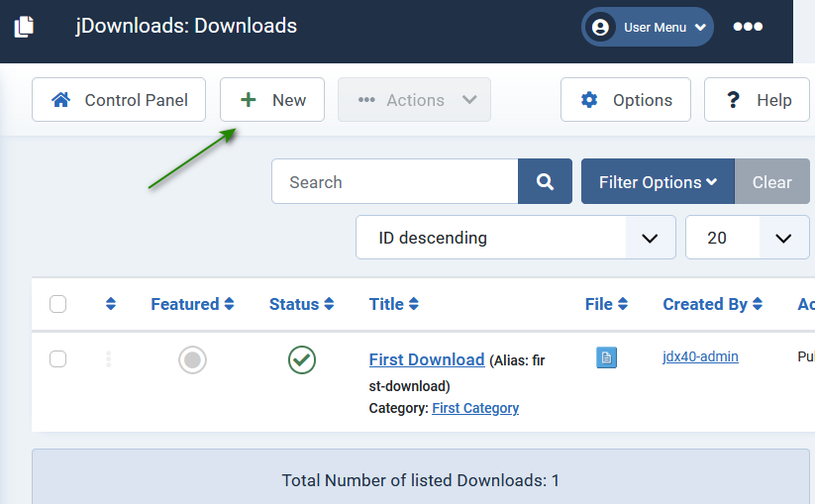Click the plus icon on the New button
The image size is (815, 504).
pos(248,99)
